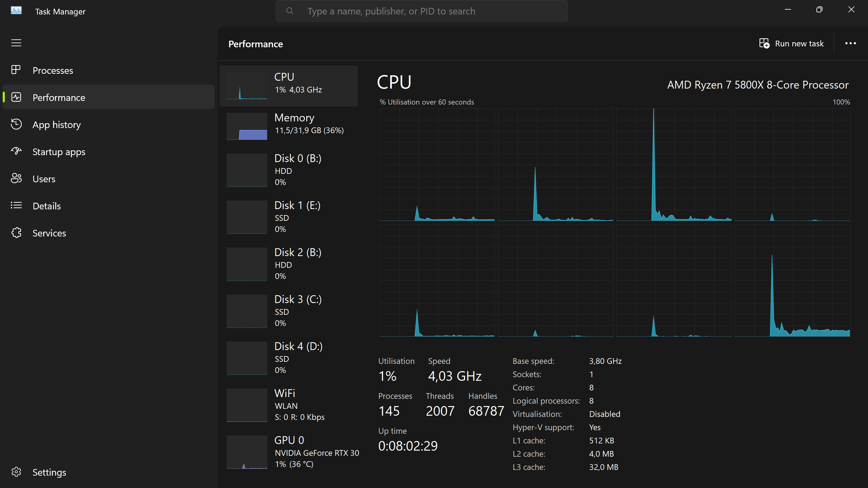Open the Users page icon

(x=16, y=179)
